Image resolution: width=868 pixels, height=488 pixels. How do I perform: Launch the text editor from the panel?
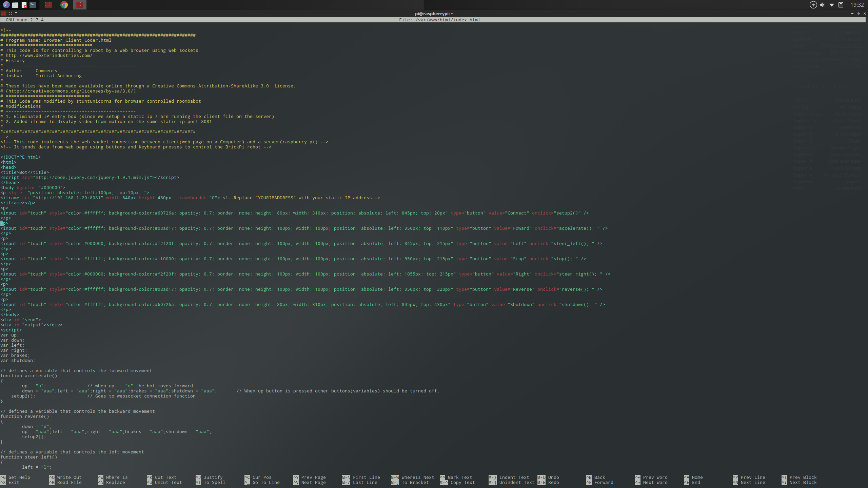pyautogui.click(x=24, y=5)
